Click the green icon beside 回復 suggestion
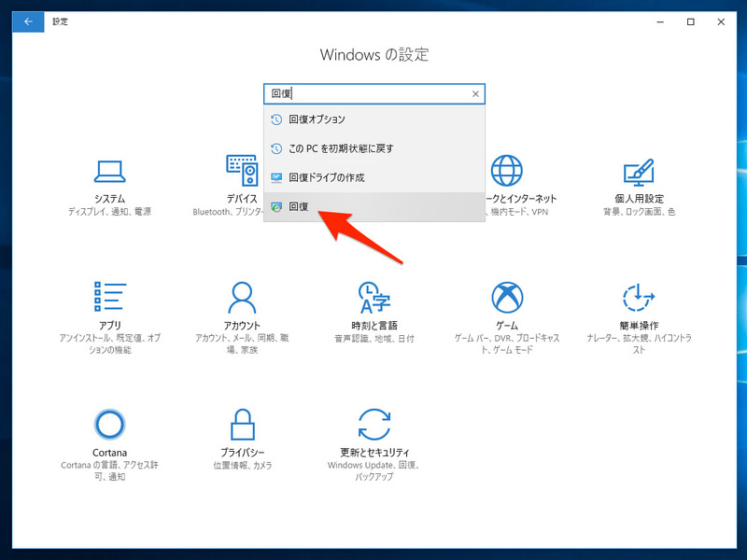This screenshot has width=747, height=560. pos(276,206)
